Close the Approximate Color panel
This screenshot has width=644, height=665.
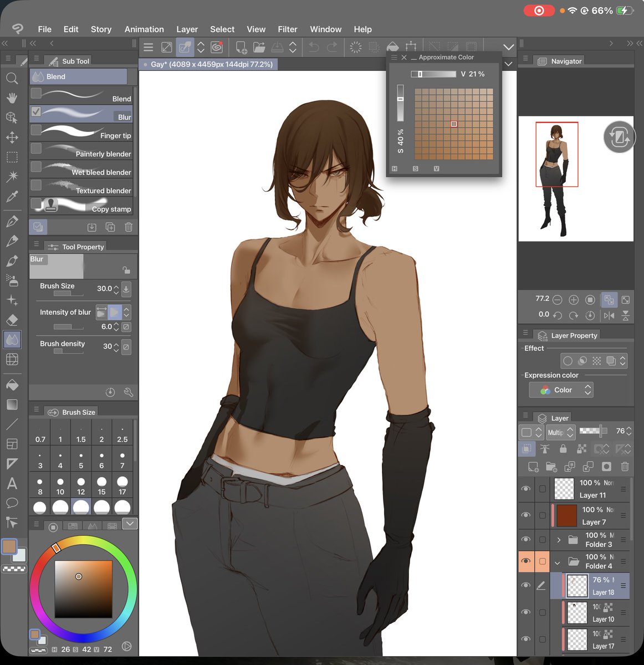[404, 57]
